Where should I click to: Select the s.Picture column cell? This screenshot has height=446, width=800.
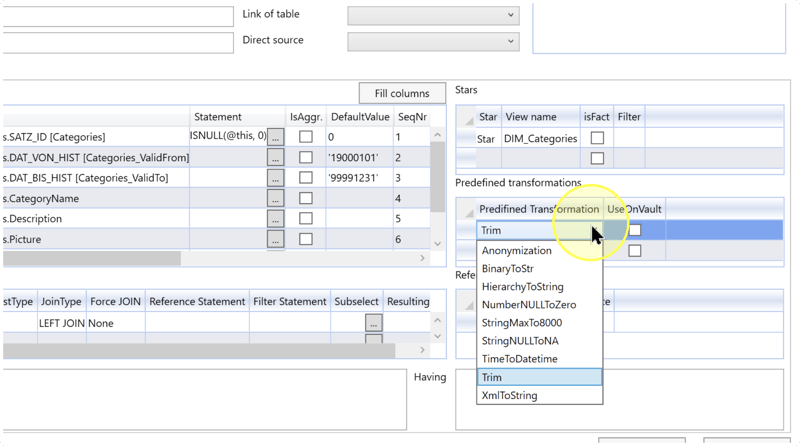[x=96, y=239]
